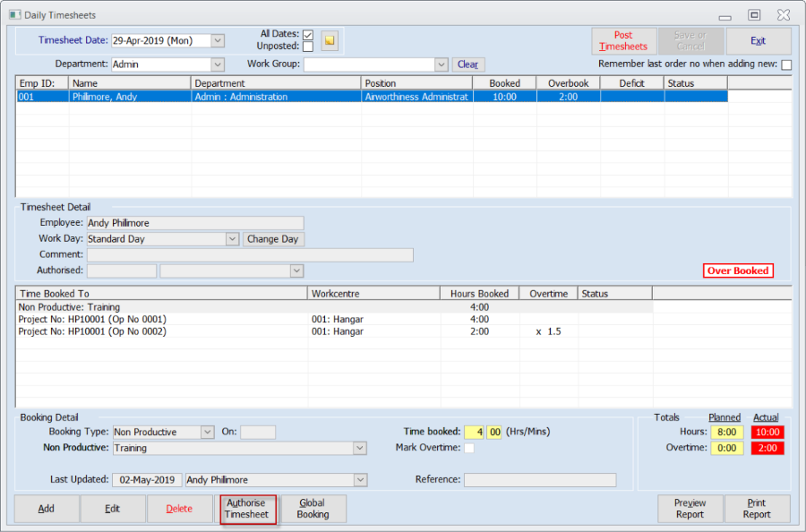Select employee row Phillmore, Andy
This screenshot has height=532, width=806.
point(372,97)
